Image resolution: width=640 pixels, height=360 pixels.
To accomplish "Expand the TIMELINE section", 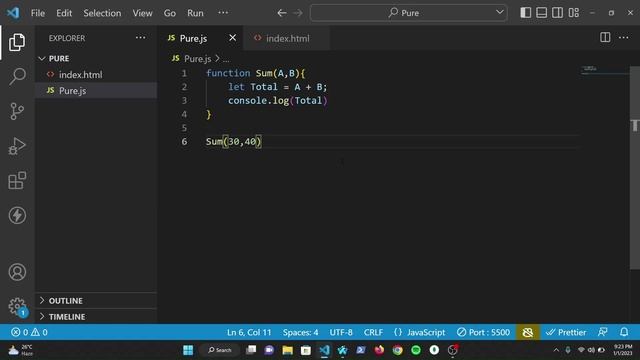I will [x=96, y=316].
